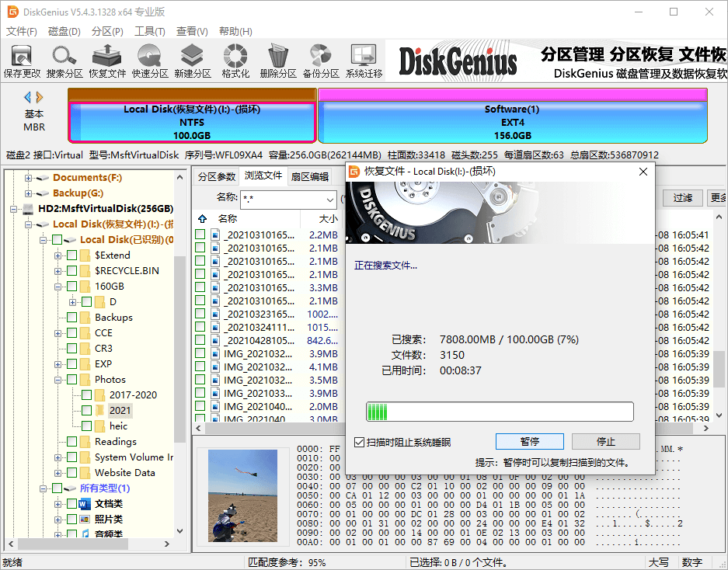Expand the 文档类 tree node
The width and height of the screenshot is (728, 570).
click(57, 504)
